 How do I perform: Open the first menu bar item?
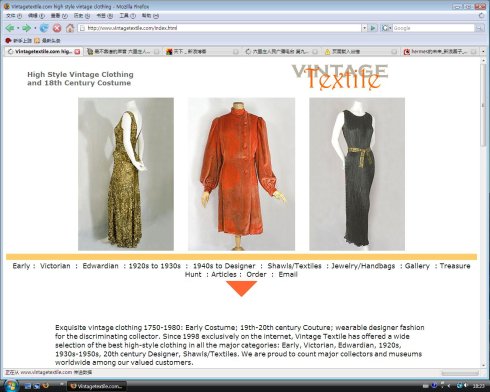14,16
